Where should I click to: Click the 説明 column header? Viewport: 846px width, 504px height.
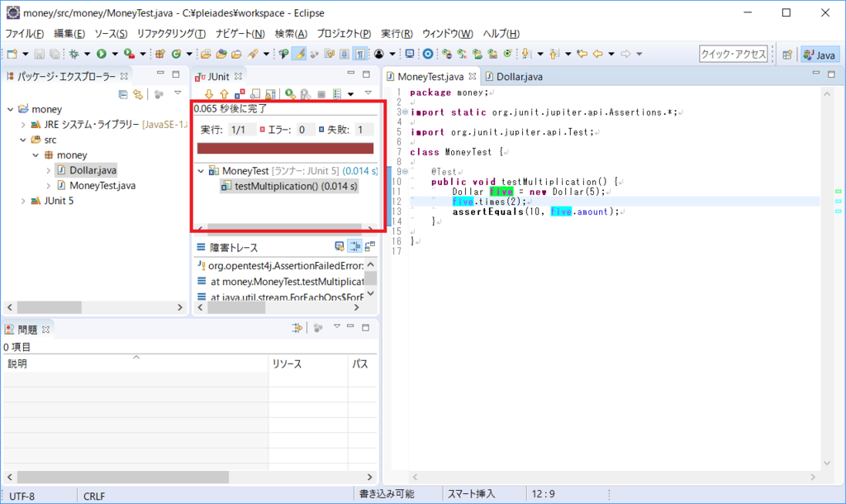[x=135, y=364]
